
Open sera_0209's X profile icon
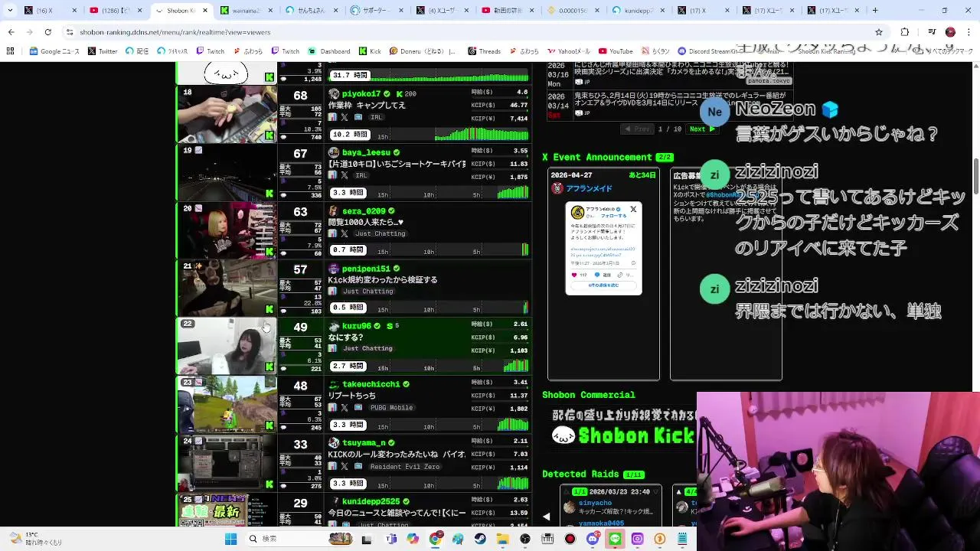point(345,233)
